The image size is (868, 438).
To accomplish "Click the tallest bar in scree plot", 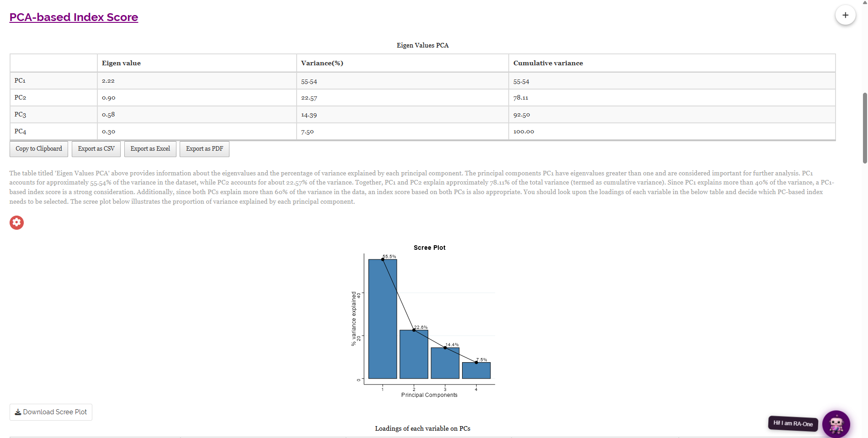I will (x=383, y=319).
